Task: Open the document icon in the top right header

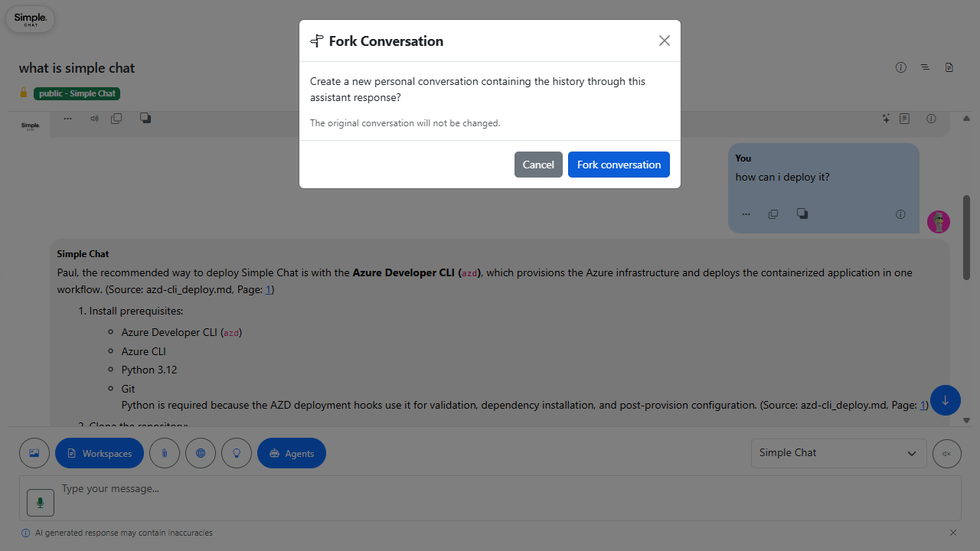Action: [x=949, y=67]
